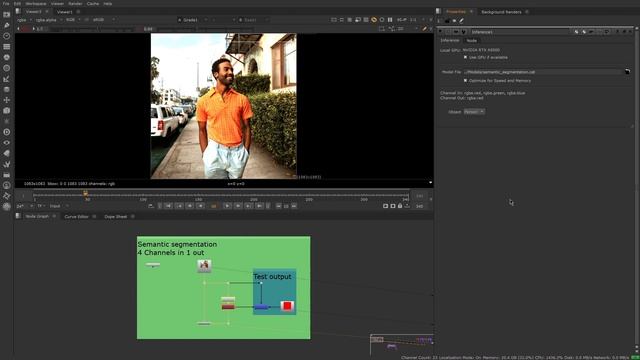Open the RGB display channels dropdown

click(x=73, y=20)
